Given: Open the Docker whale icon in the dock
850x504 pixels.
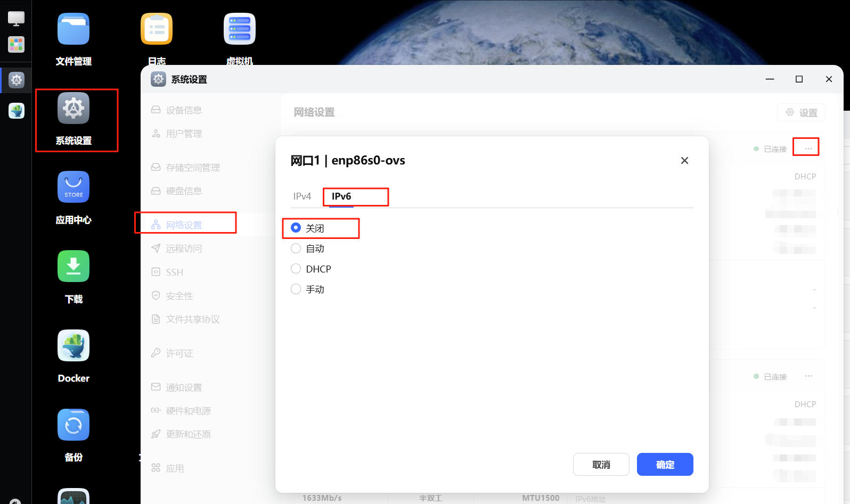Looking at the screenshot, I should [17, 111].
